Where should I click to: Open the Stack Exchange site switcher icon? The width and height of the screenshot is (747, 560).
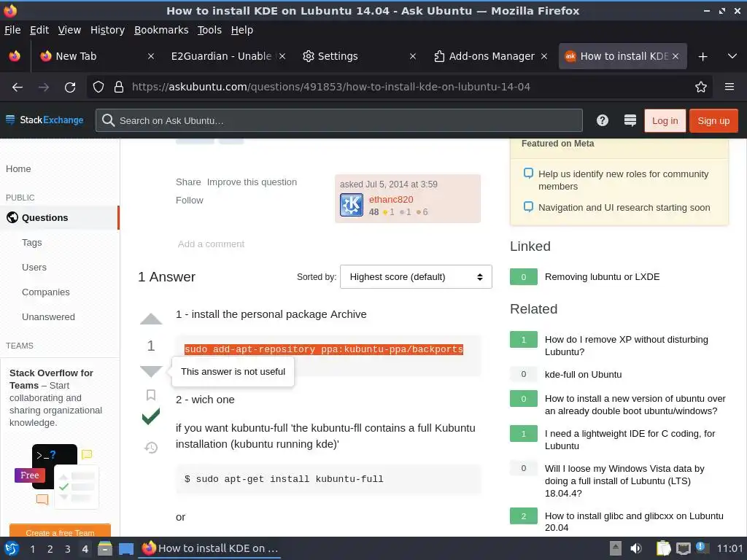tap(630, 120)
